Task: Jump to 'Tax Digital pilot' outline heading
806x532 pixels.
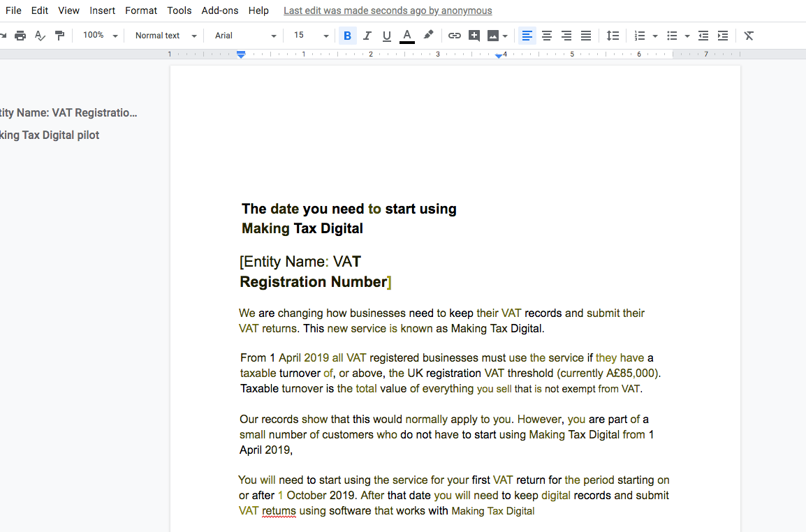Action: [x=50, y=135]
